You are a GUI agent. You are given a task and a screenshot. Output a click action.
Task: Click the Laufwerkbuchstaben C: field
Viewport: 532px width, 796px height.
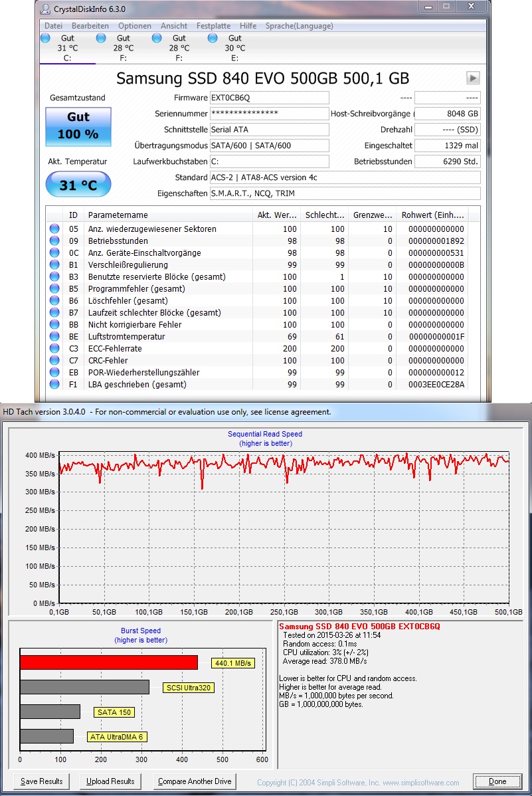[x=269, y=161]
